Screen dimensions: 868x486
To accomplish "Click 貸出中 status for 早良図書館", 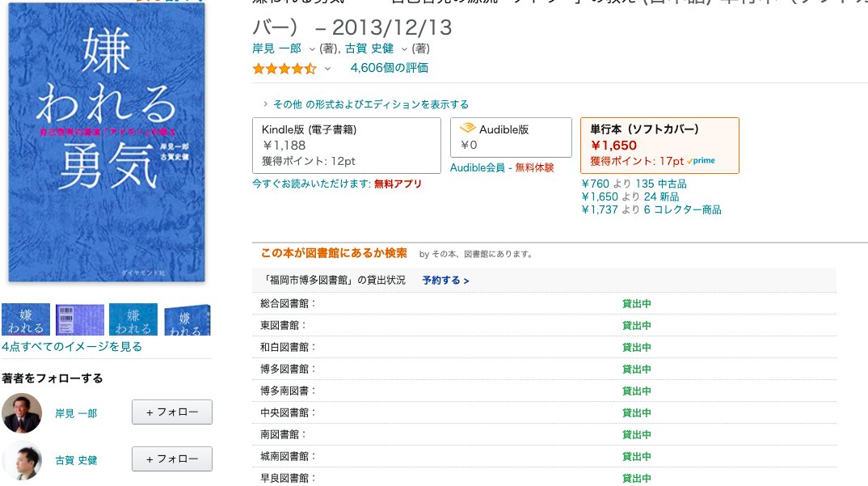I will coord(637,478).
